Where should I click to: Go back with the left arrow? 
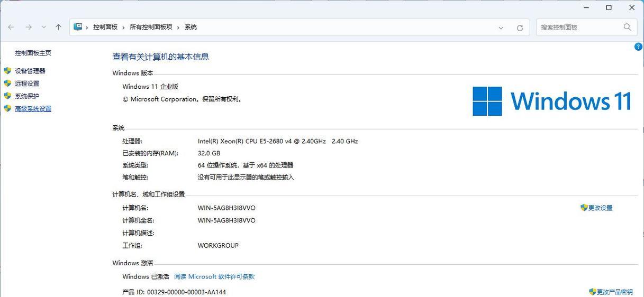pyautogui.click(x=11, y=27)
